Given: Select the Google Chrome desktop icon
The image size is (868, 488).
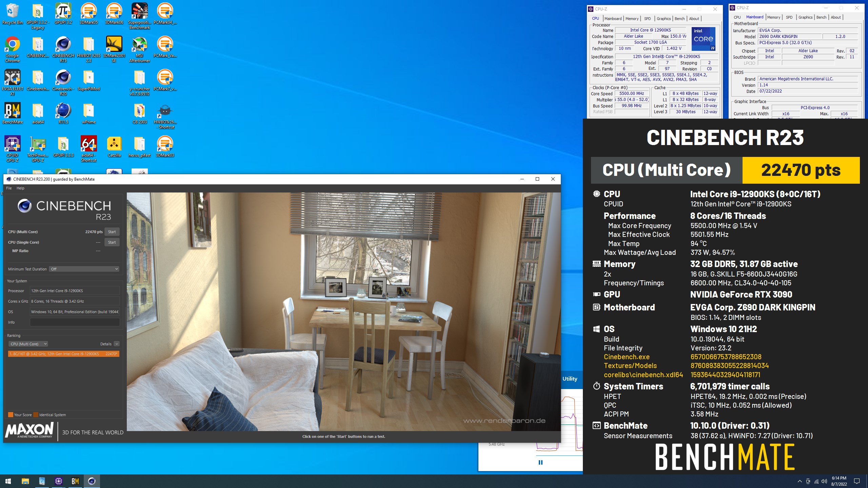Looking at the screenshot, I should pos(13,49).
